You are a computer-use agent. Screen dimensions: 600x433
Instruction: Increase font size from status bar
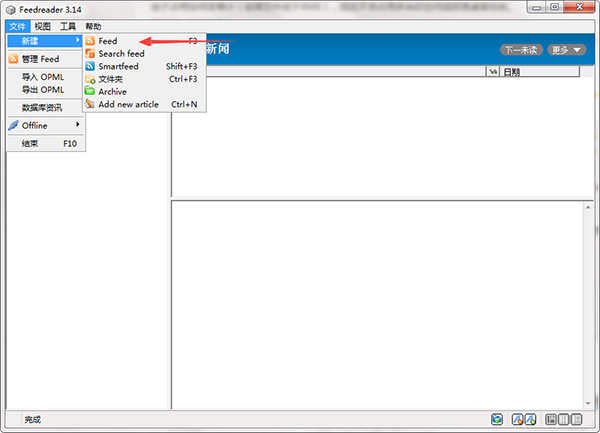point(531,419)
